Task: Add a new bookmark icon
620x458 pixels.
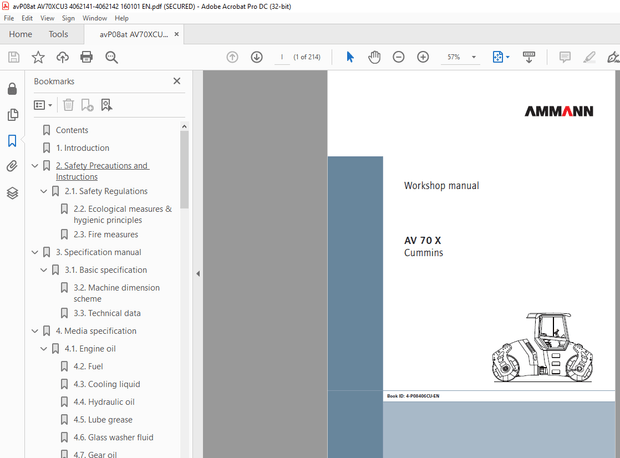Action: pyautogui.click(x=87, y=105)
